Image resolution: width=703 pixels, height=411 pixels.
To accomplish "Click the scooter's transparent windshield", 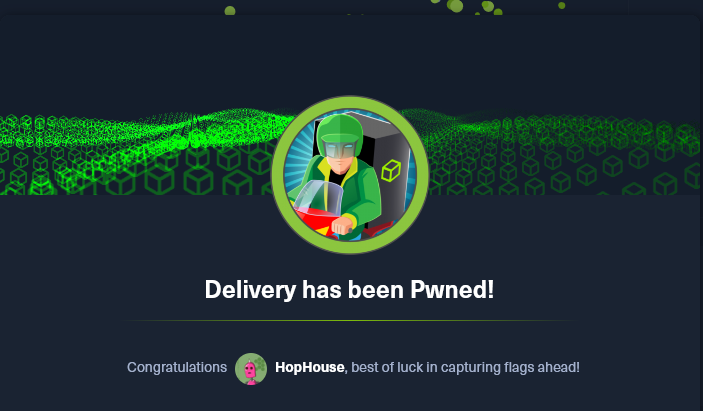I will pyautogui.click(x=317, y=198).
